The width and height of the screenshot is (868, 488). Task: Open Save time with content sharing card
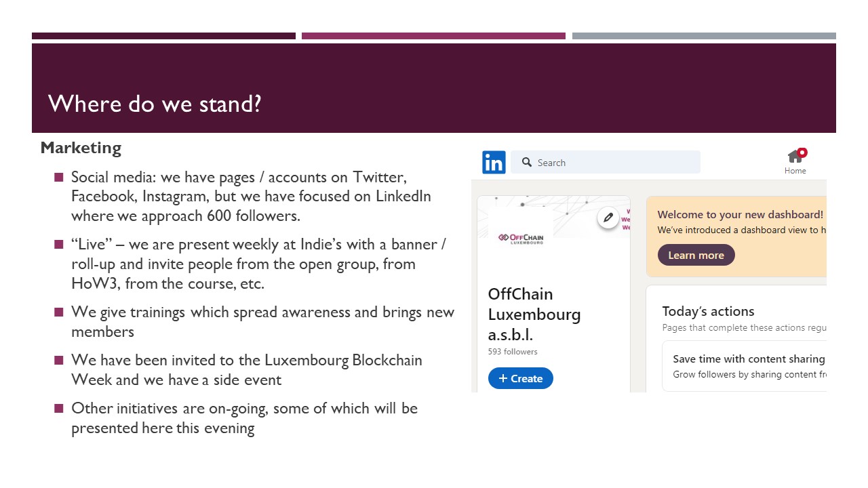[745, 366]
